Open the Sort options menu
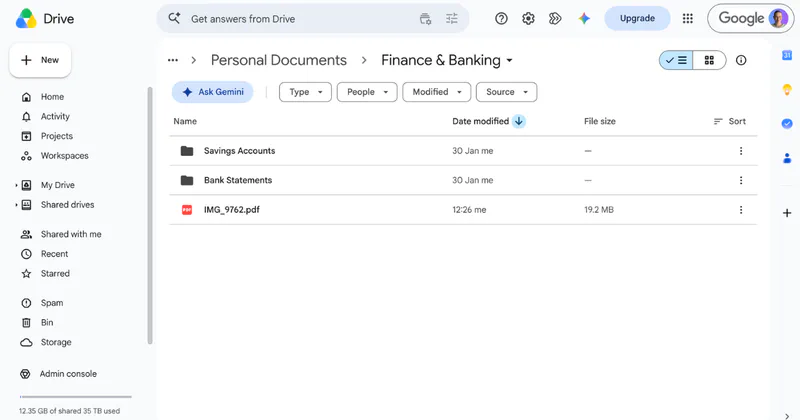 [x=730, y=121]
